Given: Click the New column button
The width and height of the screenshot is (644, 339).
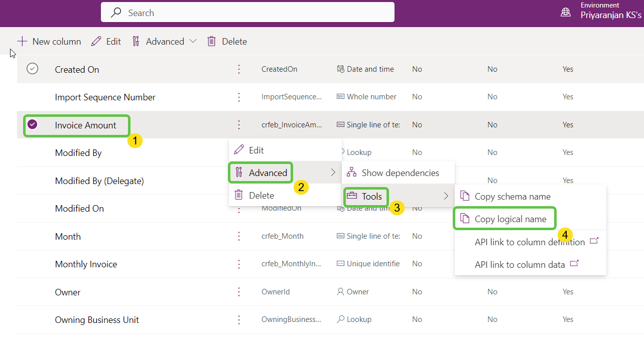Looking at the screenshot, I should 49,41.
